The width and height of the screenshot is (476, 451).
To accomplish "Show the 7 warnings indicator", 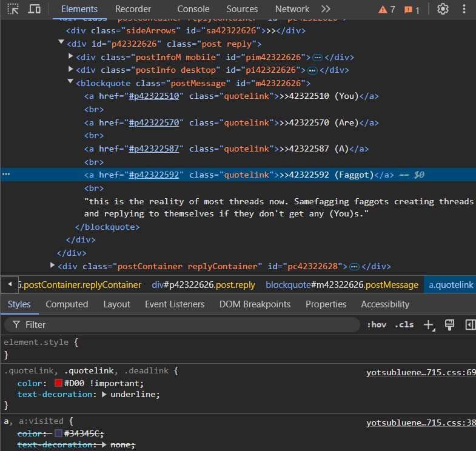I will tap(386, 10).
